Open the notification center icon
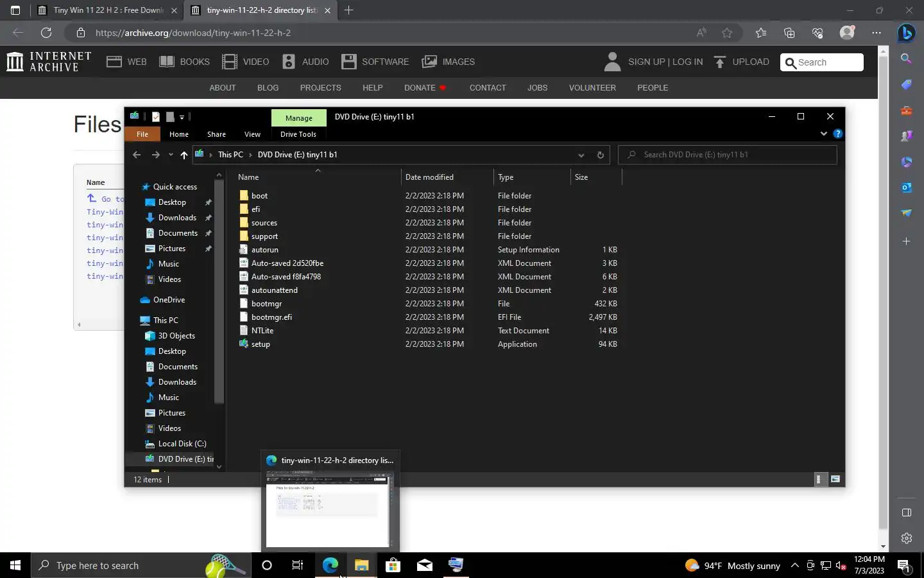The image size is (924, 578). pos(903,566)
